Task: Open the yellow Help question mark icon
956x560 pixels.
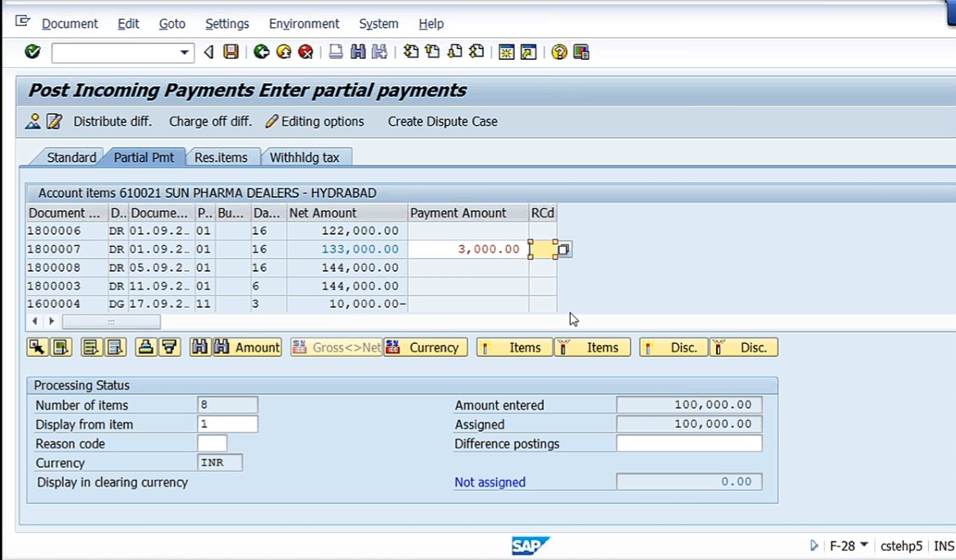Action: (x=558, y=52)
